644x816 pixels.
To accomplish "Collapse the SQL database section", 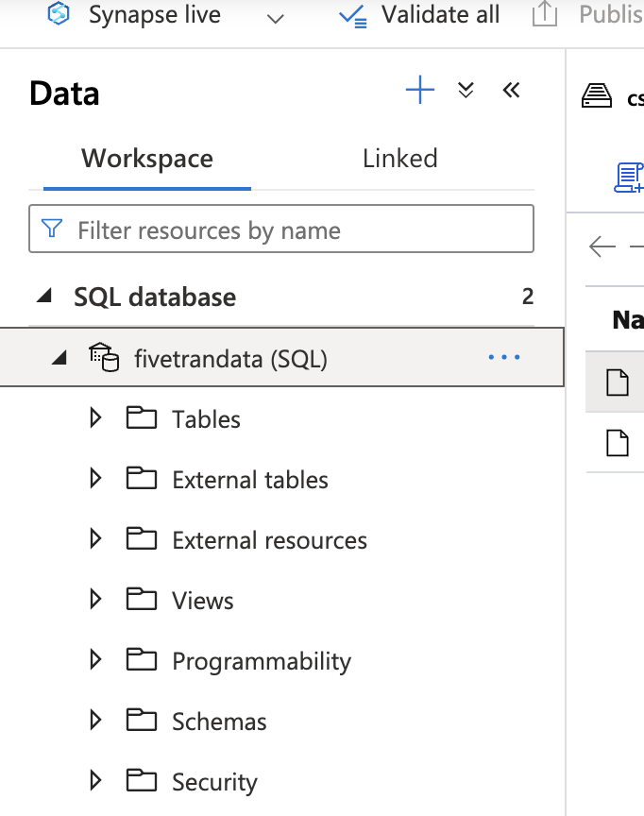I will click(x=44, y=297).
